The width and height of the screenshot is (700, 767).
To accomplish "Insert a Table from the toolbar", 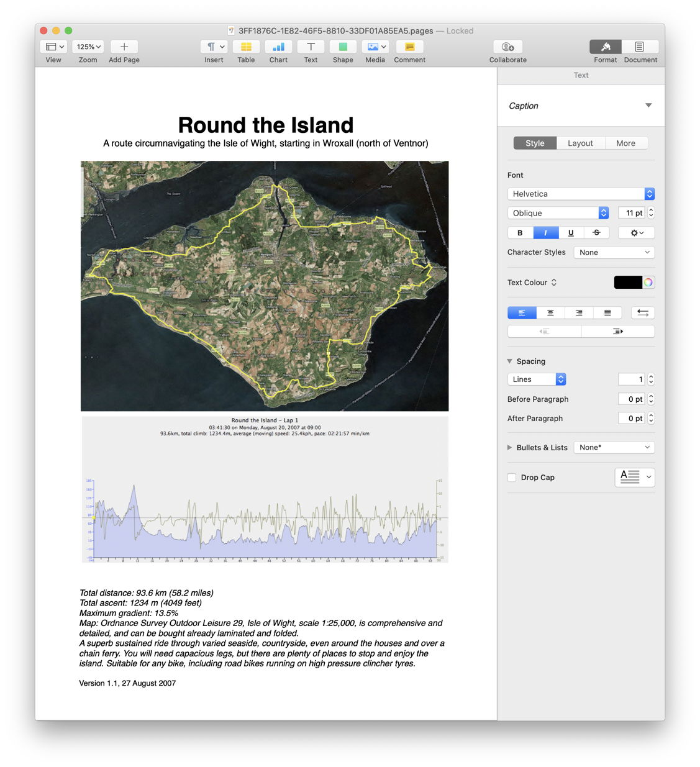I will pos(246,47).
